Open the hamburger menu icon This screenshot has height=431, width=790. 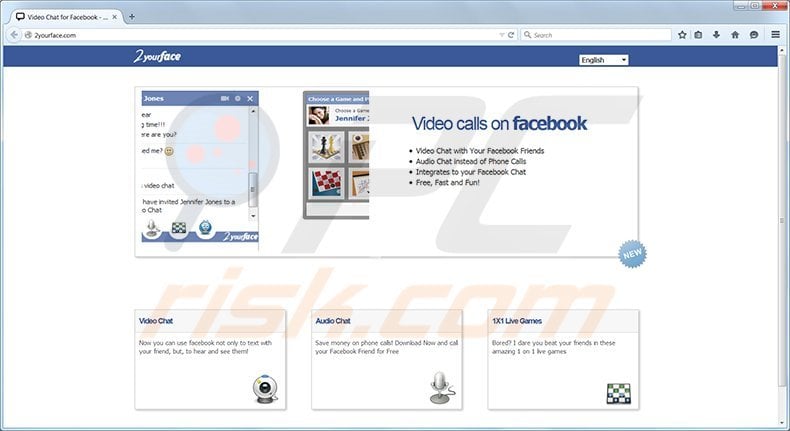[x=775, y=35]
